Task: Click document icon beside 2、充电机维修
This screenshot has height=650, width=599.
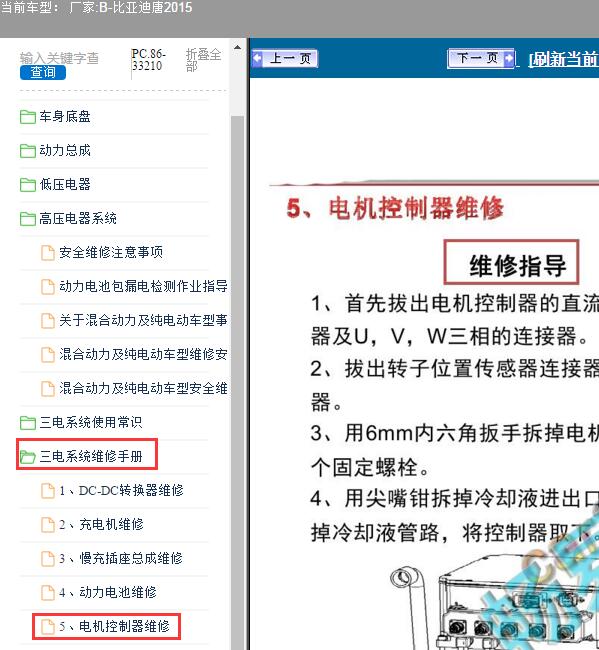Action: click(48, 525)
